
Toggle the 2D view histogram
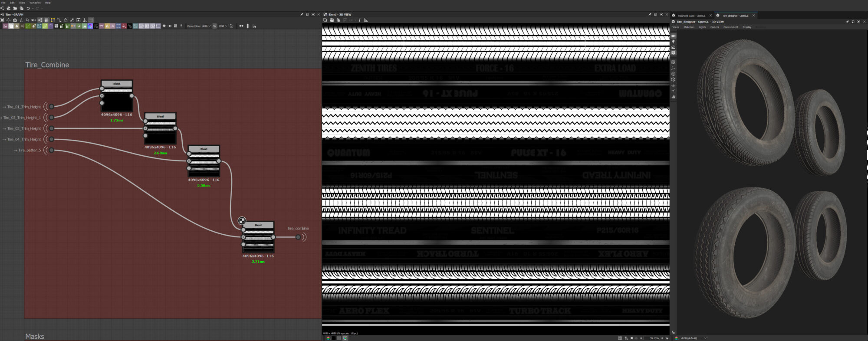[x=366, y=20]
